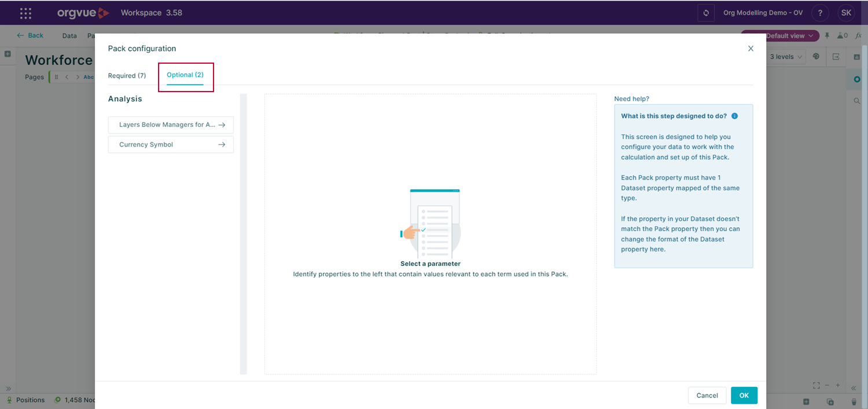
Task: Click the Cancel button
Action: click(x=707, y=396)
